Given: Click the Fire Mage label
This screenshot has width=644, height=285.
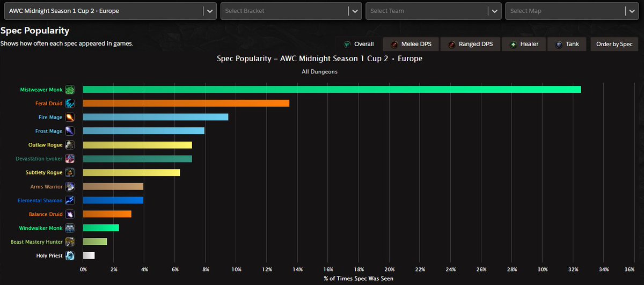Looking at the screenshot, I should click(50, 117).
